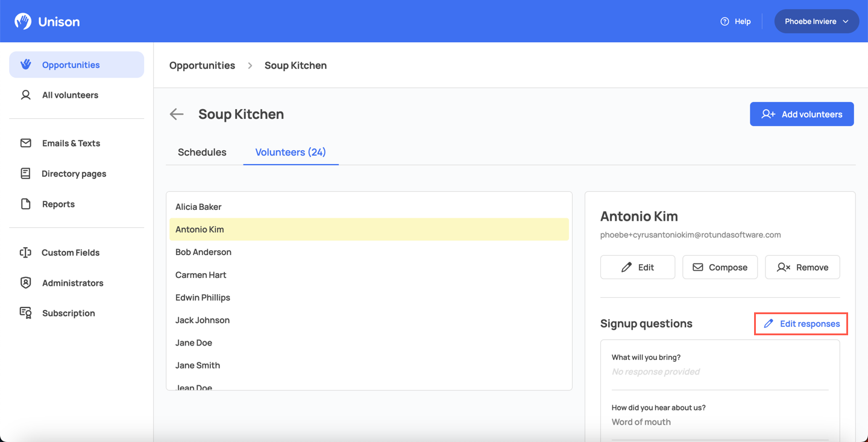Click the Directory pages book icon

point(25,174)
